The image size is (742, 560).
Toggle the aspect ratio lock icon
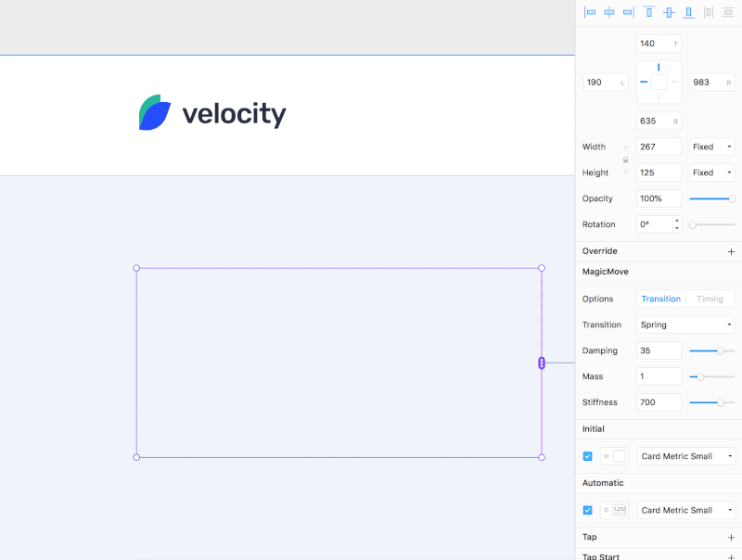625,159
